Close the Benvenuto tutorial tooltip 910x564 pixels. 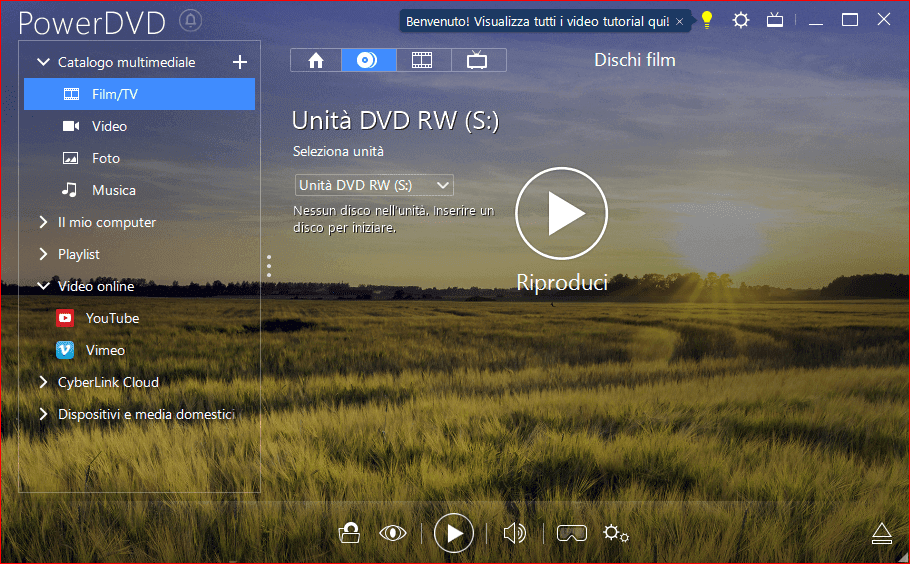pos(680,21)
